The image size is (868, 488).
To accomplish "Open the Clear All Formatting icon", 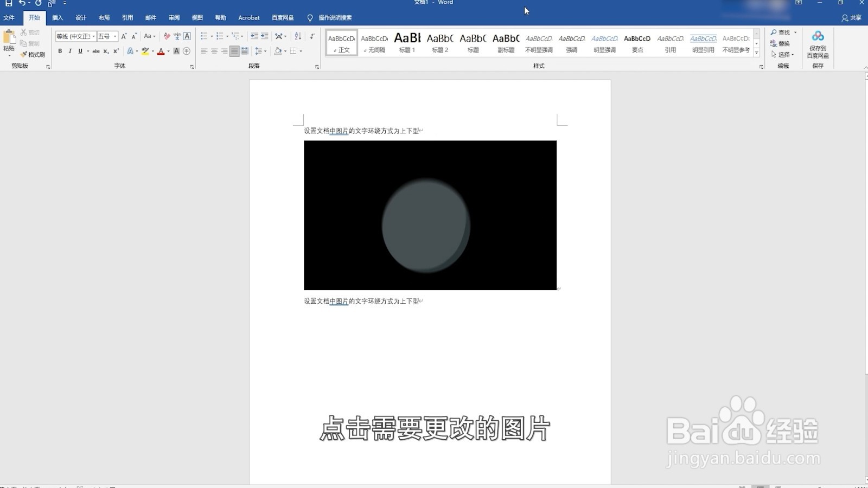I will (167, 36).
